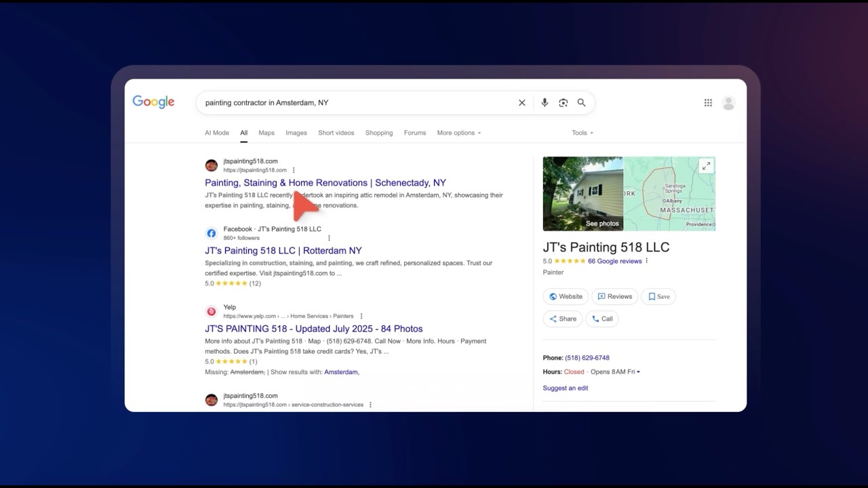Open the Tools dropdown
The height and width of the screenshot is (488, 868).
[583, 133]
